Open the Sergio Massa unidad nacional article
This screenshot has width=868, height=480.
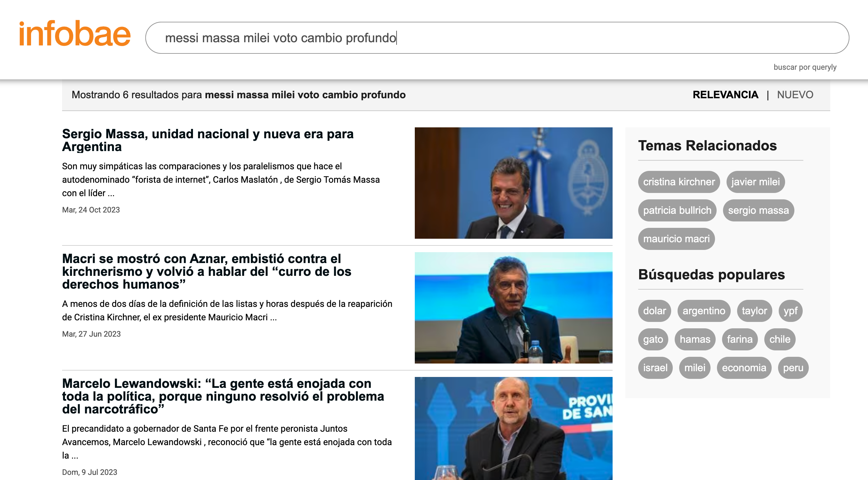click(208, 140)
